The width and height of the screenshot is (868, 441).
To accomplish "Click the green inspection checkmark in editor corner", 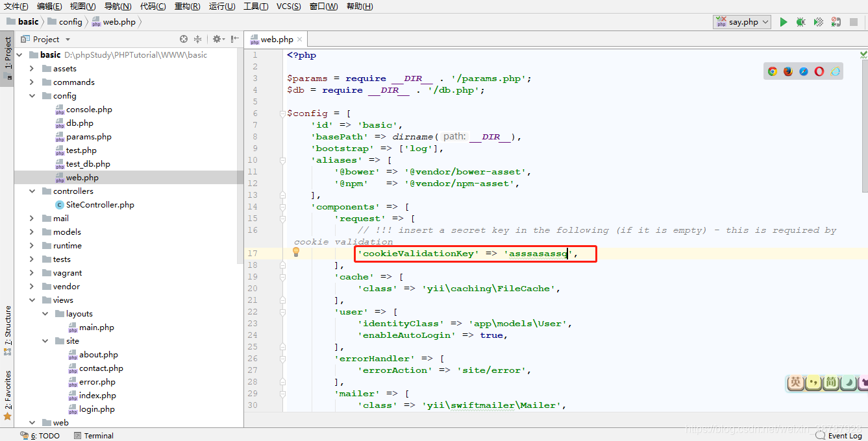I will tap(863, 56).
